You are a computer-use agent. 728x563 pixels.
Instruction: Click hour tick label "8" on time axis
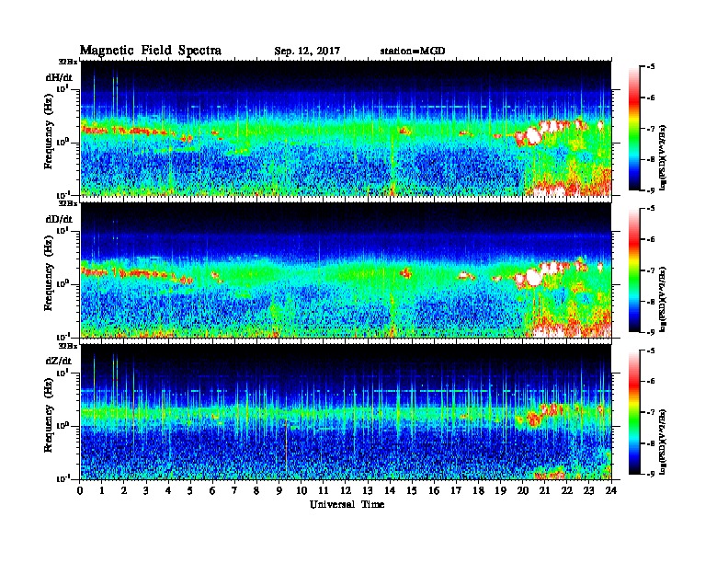pyautogui.click(x=256, y=490)
